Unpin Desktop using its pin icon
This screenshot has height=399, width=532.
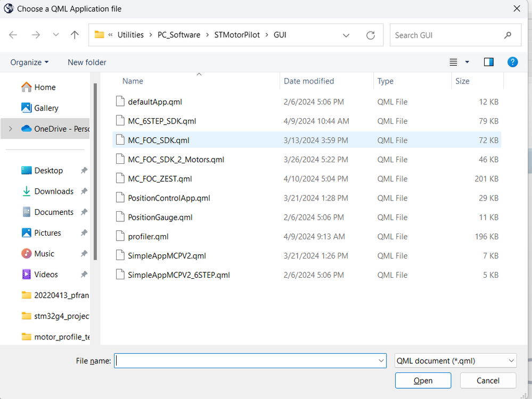point(84,171)
